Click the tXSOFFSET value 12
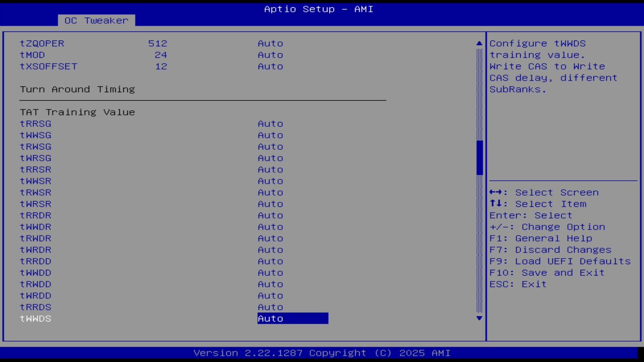644x362 pixels. [x=161, y=66]
